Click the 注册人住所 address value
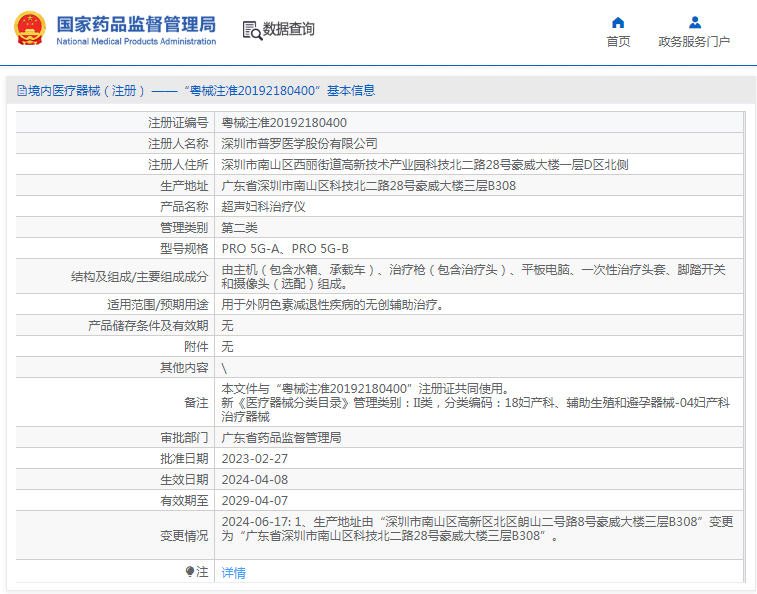 click(x=425, y=165)
